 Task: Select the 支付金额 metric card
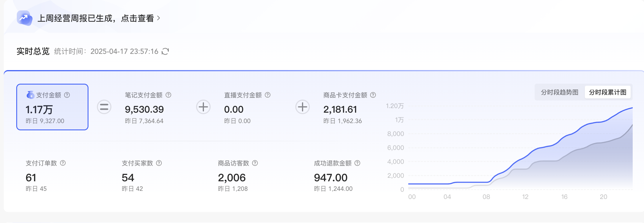click(52, 107)
